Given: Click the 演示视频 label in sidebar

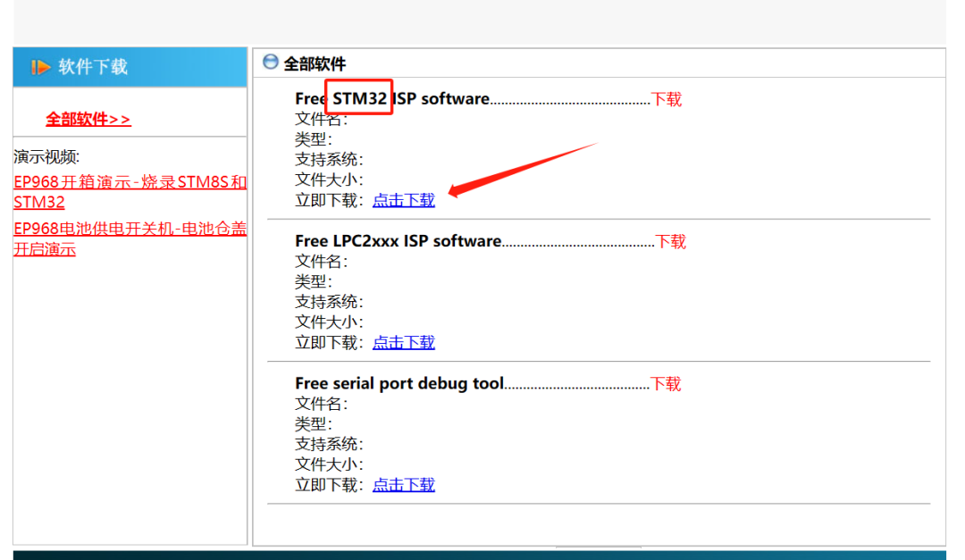Looking at the screenshot, I should point(46,157).
